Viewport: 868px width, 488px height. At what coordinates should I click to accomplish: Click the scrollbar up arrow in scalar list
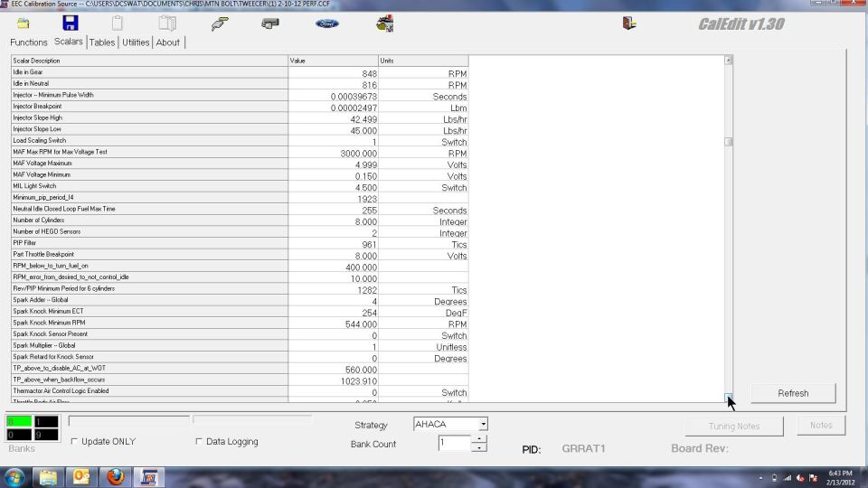[729, 60]
